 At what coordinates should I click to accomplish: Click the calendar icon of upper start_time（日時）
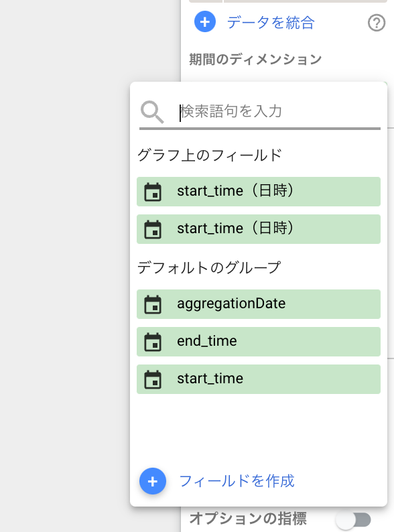[x=153, y=192]
